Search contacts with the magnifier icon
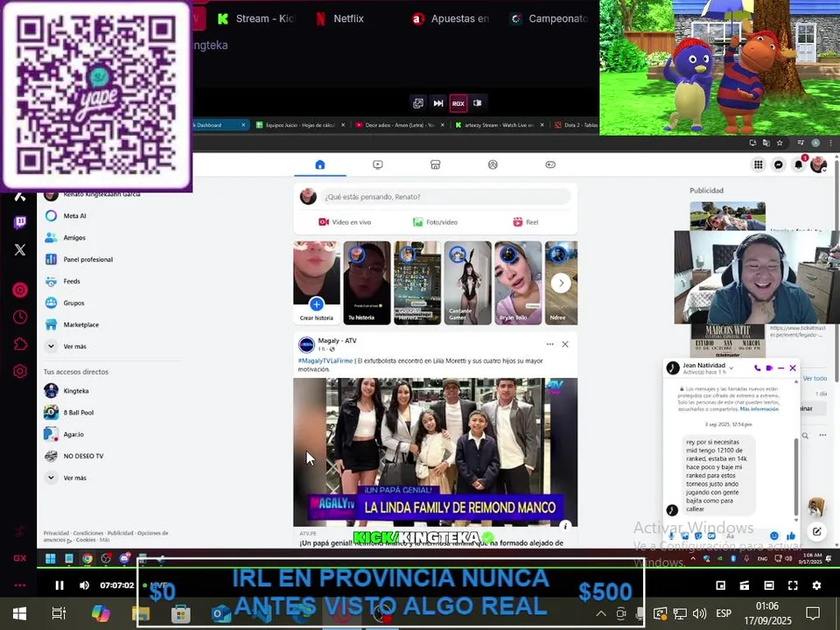 (x=805, y=436)
